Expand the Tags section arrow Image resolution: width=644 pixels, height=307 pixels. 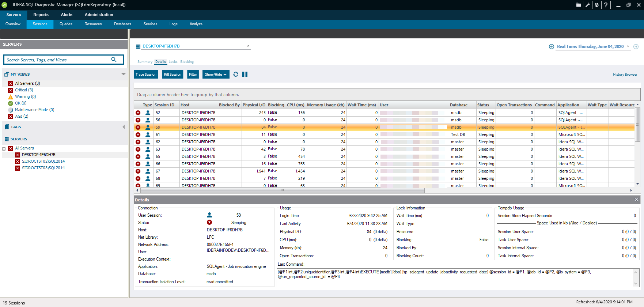[124, 127]
